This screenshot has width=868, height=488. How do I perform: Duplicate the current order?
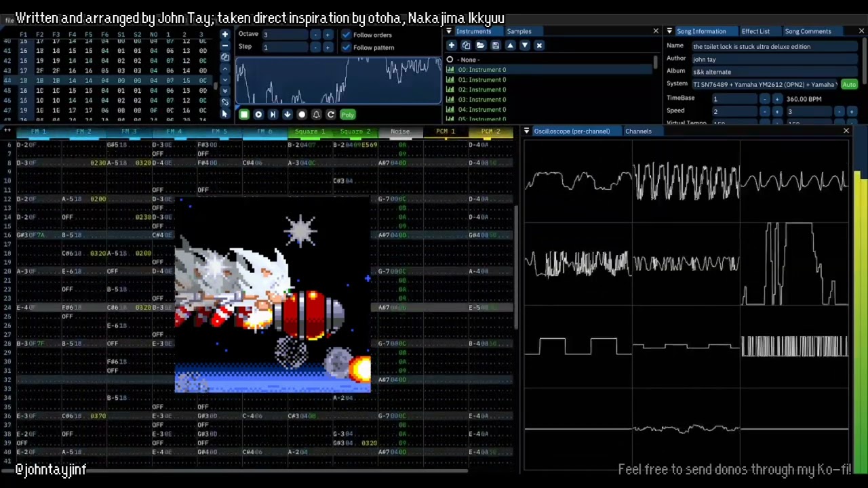[x=225, y=57]
